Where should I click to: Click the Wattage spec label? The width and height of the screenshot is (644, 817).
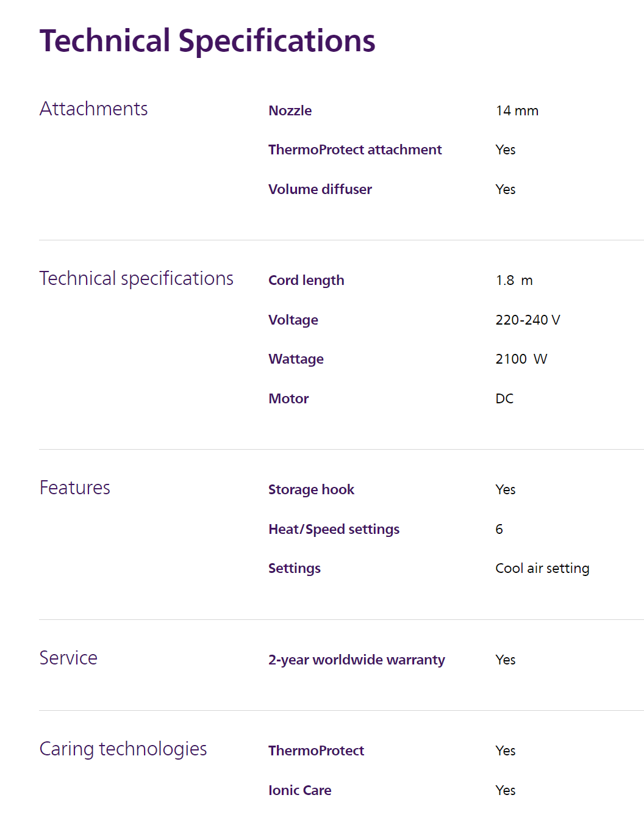[296, 359]
